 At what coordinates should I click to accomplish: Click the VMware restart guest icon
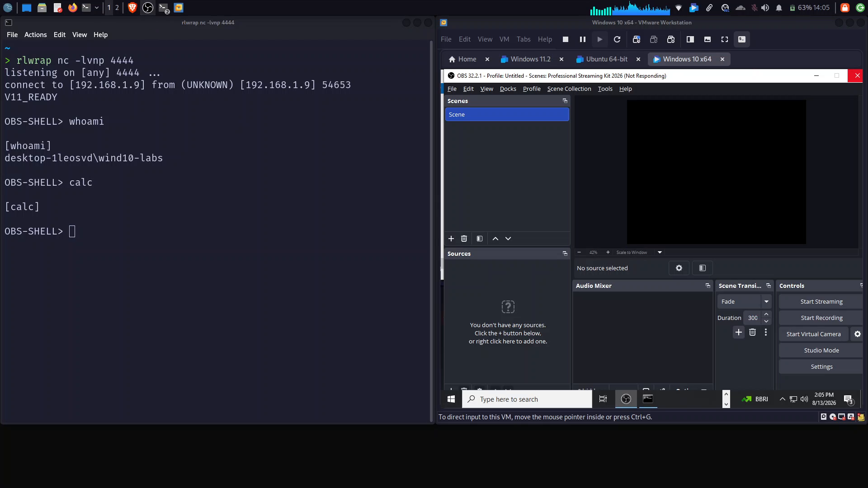click(x=617, y=39)
